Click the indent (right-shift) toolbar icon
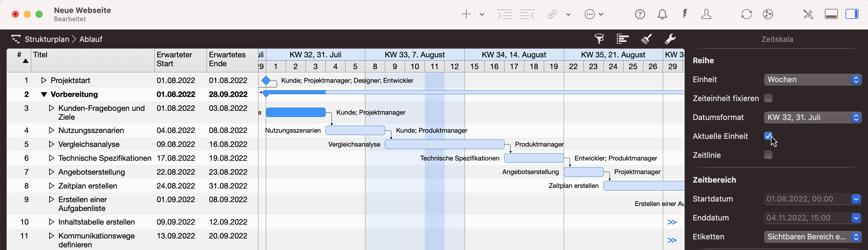 [505, 14]
